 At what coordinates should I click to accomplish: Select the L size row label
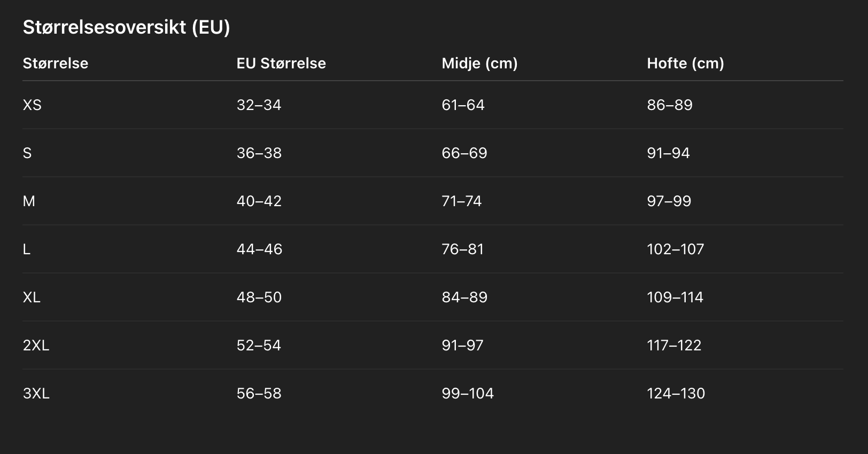point(27,249)
